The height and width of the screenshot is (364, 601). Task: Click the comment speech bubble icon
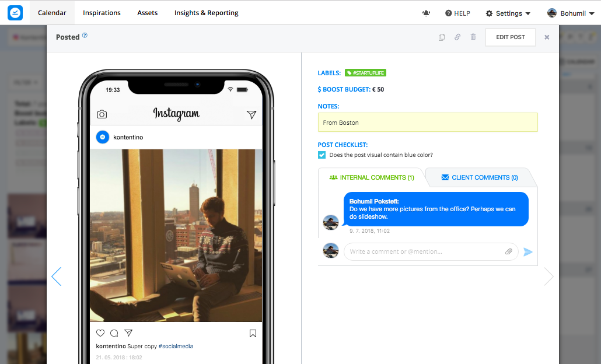(114, 333)
